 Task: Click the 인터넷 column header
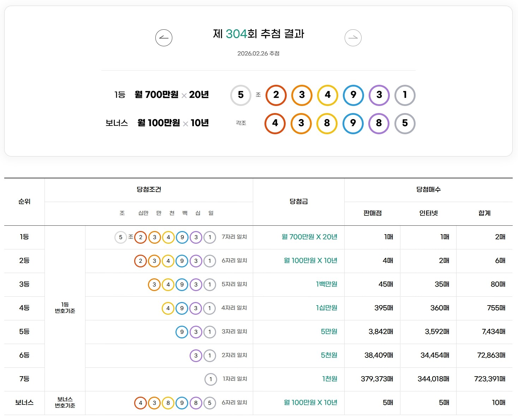(428, 213)
